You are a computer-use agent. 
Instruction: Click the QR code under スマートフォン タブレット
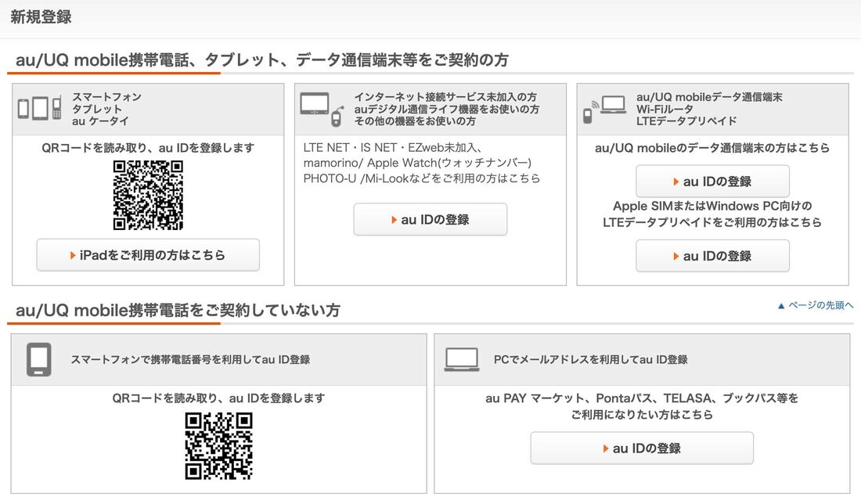[148, 195]
